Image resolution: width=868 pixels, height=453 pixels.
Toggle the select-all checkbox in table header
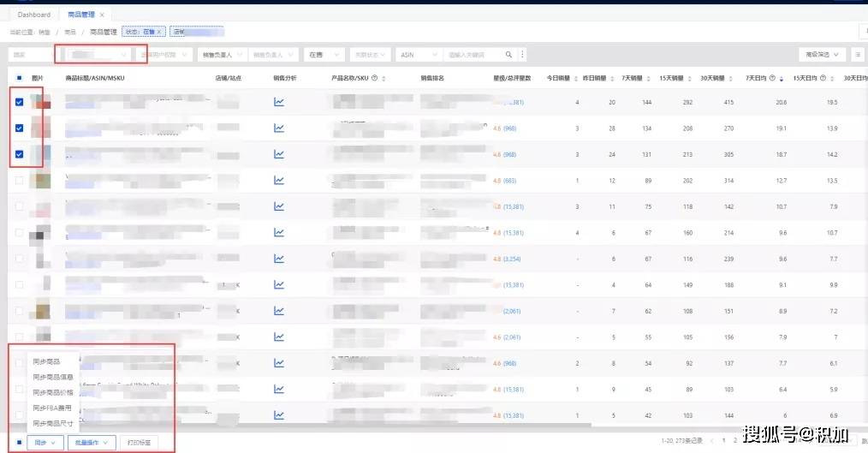click(19, 78)
